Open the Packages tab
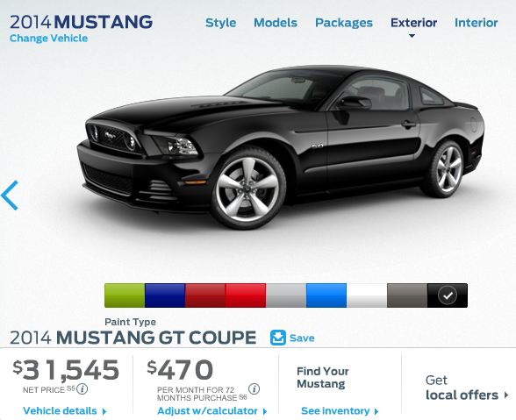 [344, 23]
